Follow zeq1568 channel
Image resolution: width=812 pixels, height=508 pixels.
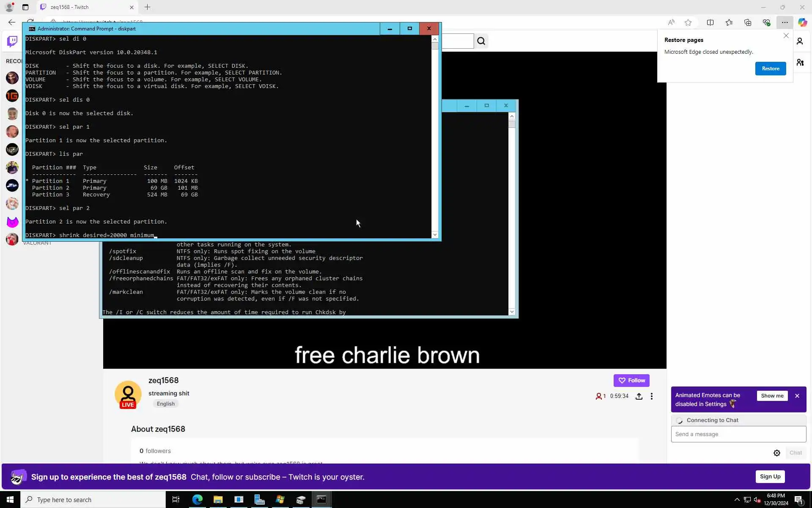(x=631, y=380)
